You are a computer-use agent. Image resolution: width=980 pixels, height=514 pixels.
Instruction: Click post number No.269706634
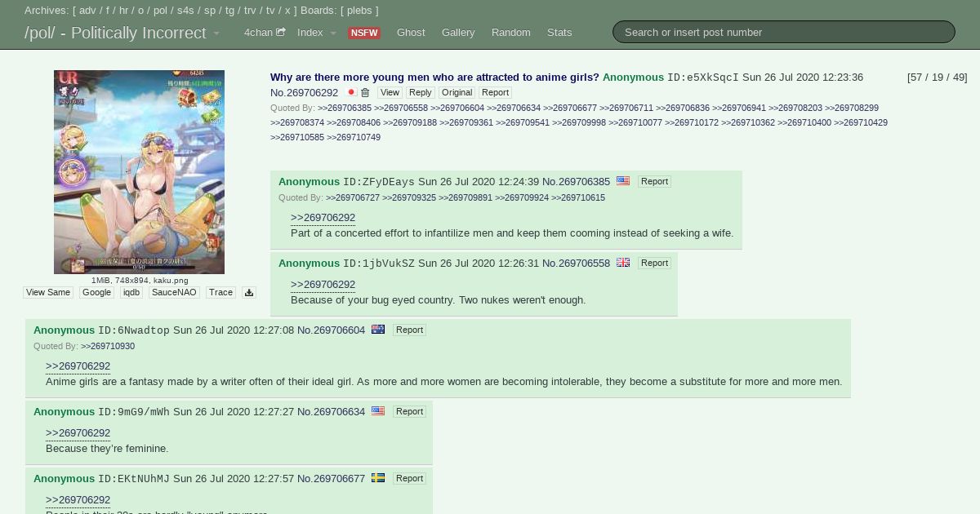[x=331, y=412]
